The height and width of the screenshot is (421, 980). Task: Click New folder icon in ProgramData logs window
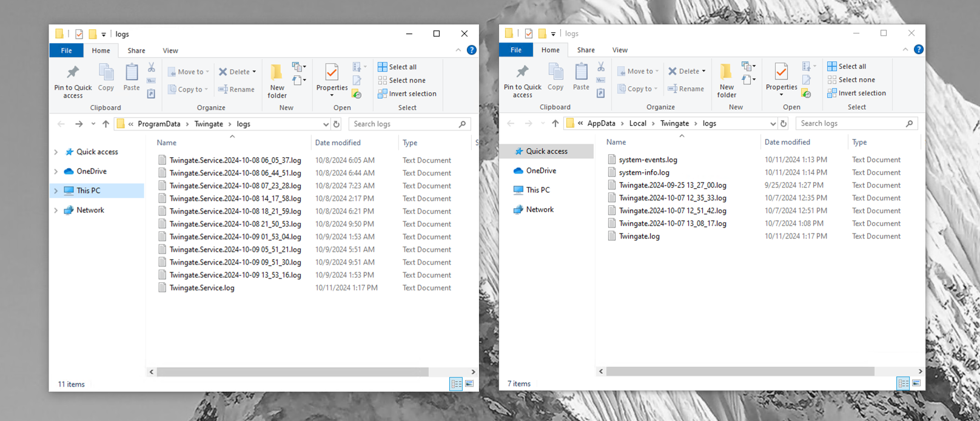point(277,81)
